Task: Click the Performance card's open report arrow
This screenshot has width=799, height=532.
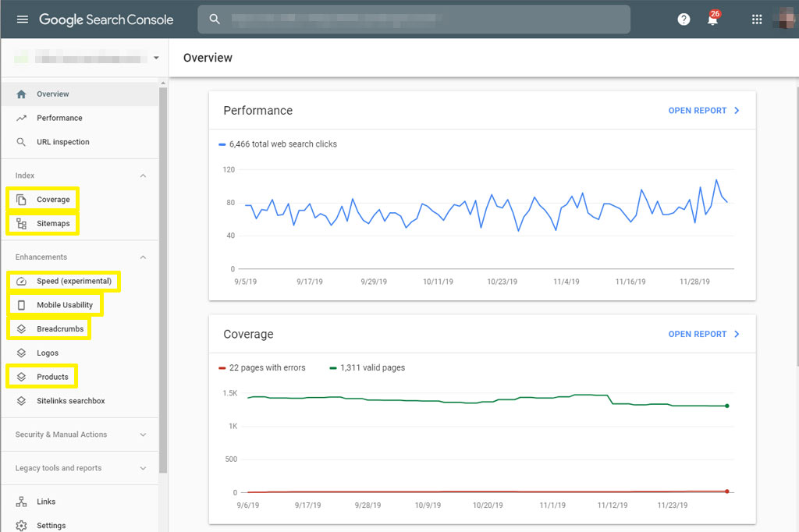Action: point(737,111)
